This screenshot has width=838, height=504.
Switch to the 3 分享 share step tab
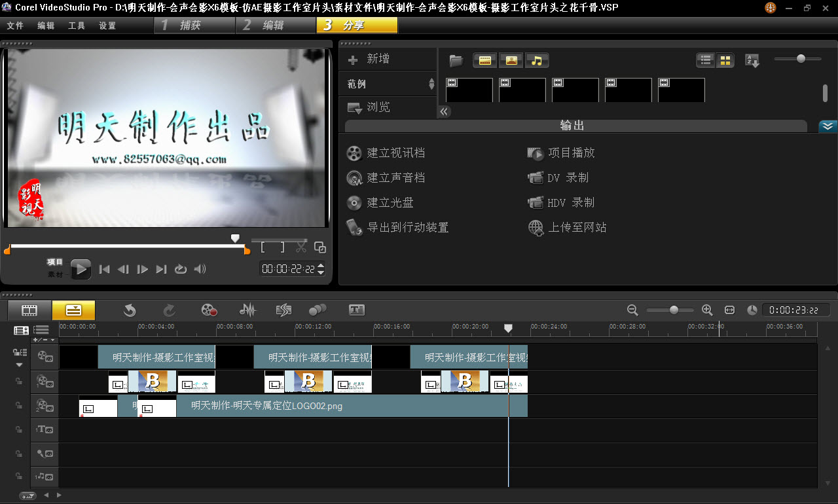[357, 26]
